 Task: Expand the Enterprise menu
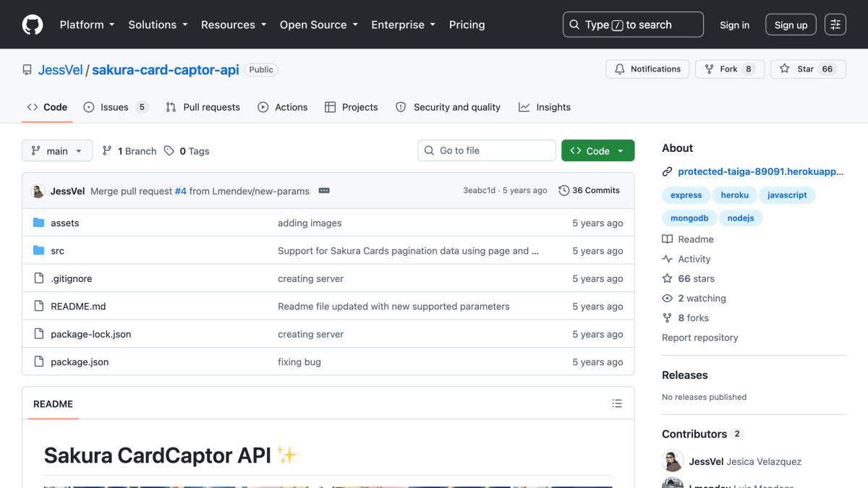[x=403, y=25]
